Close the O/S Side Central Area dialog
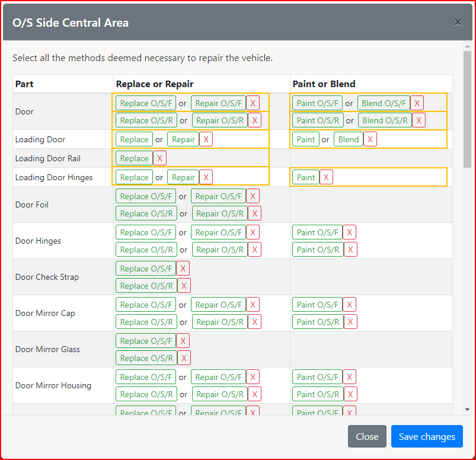This screenshot has height=460, width=476. tap(458, 23)
